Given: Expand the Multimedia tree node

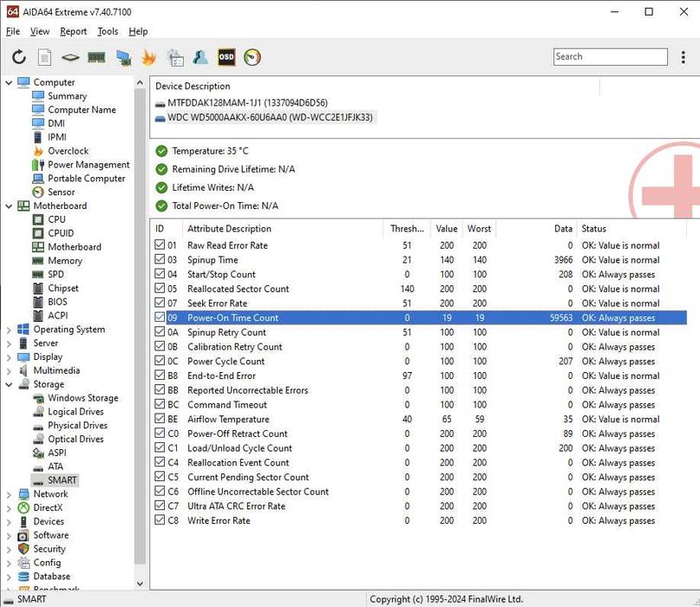Looking at the screenshot, I should click(9, 371).
